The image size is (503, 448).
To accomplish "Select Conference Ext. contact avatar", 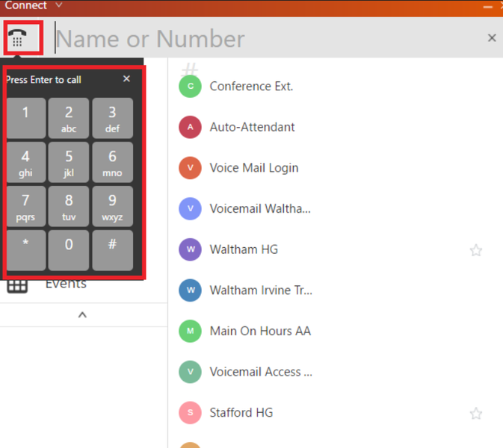I will point(191,86).
